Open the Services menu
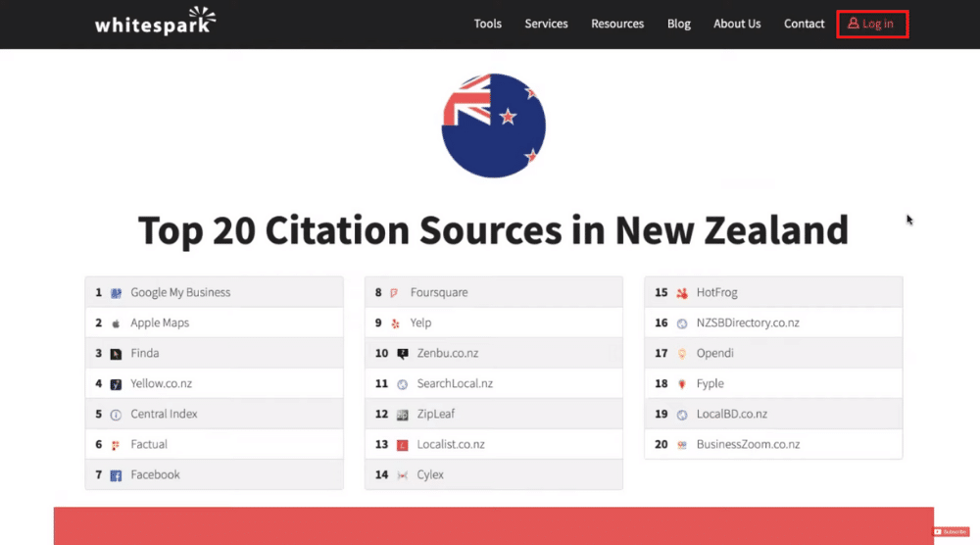This screenshot has height=545, width=980. click(x=546, y=24)
